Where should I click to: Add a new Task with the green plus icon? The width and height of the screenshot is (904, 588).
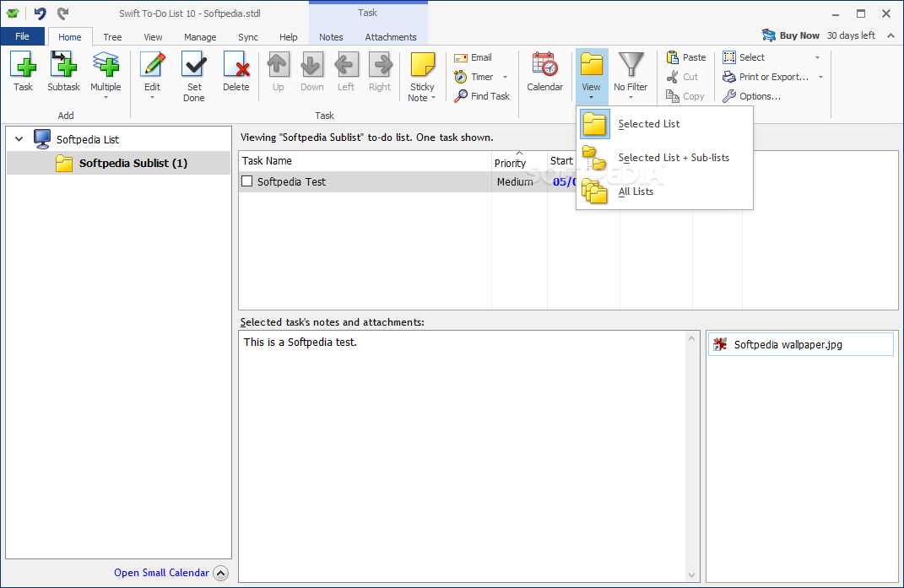23,72
